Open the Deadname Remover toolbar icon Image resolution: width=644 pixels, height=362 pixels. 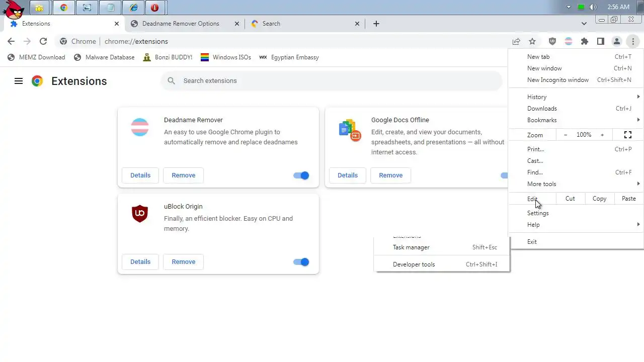[x=569, y=41]
